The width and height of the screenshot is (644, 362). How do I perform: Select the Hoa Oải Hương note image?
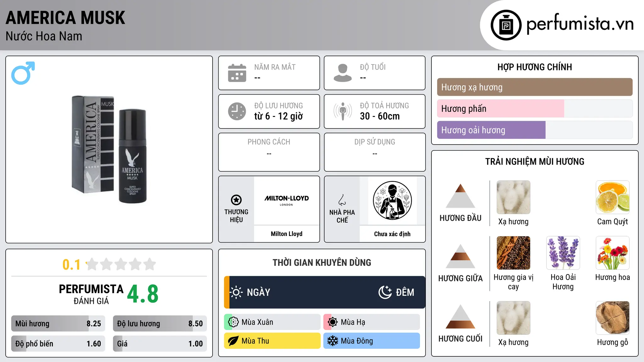click(x=563, y=253)
